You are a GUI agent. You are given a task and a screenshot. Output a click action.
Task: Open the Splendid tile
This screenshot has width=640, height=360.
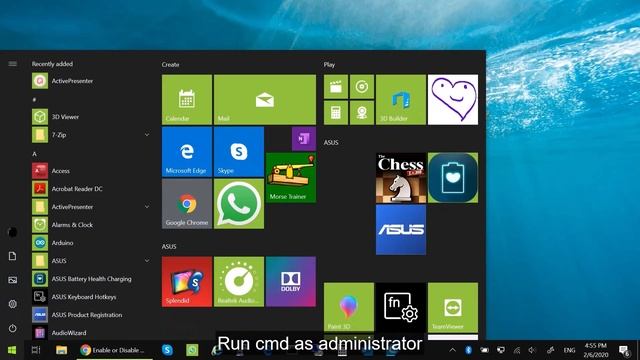(x=187, y=282)
